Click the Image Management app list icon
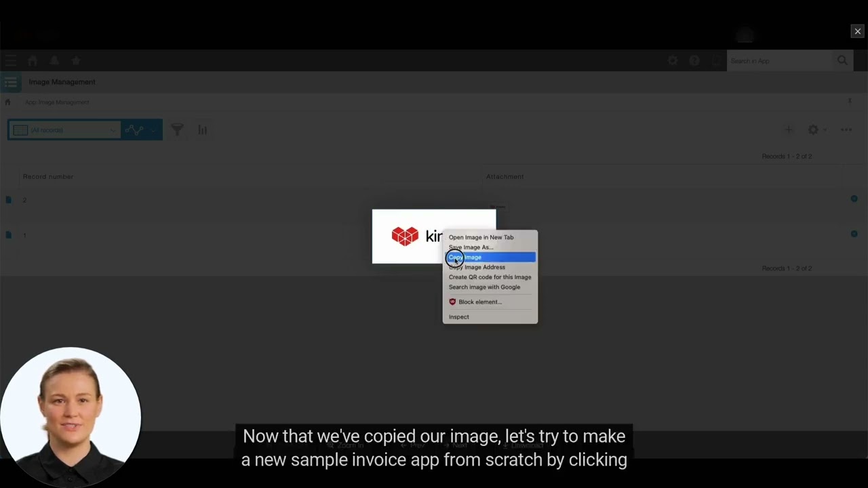 tap(10, 82)
